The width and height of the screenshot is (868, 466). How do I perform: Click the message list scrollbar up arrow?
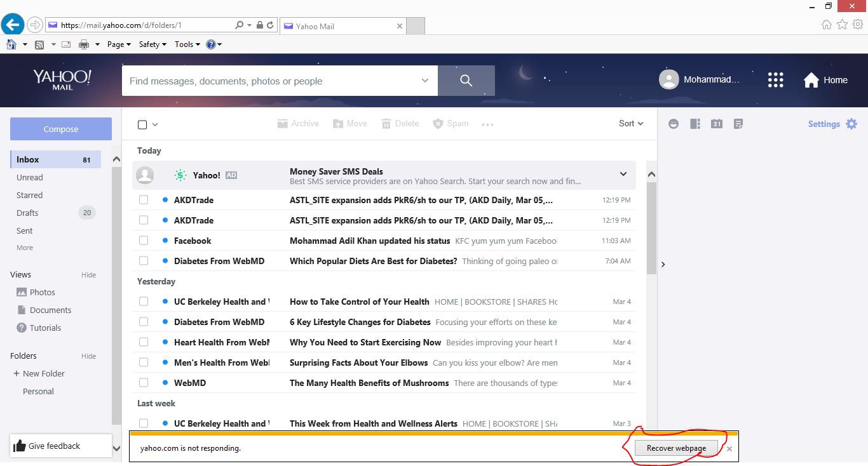(651, 174)
